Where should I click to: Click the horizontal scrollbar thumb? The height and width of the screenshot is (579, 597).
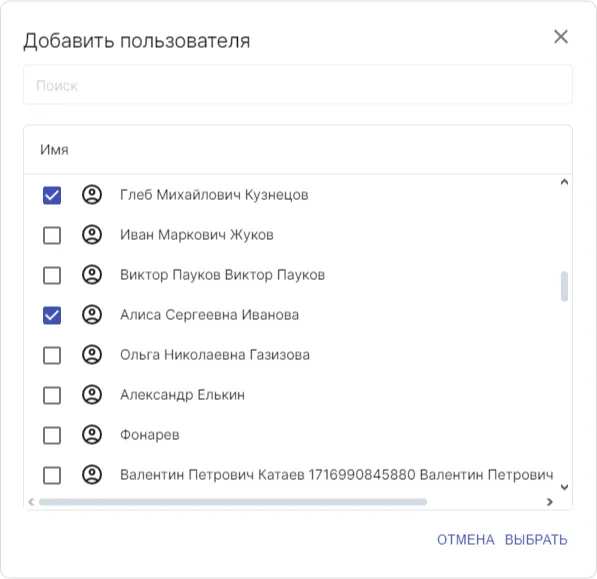coord(233,502)
